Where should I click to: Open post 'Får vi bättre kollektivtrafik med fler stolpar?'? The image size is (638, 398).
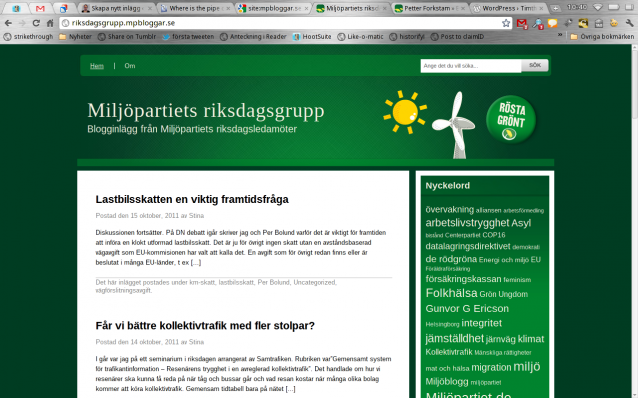click(x=205, y=326)
